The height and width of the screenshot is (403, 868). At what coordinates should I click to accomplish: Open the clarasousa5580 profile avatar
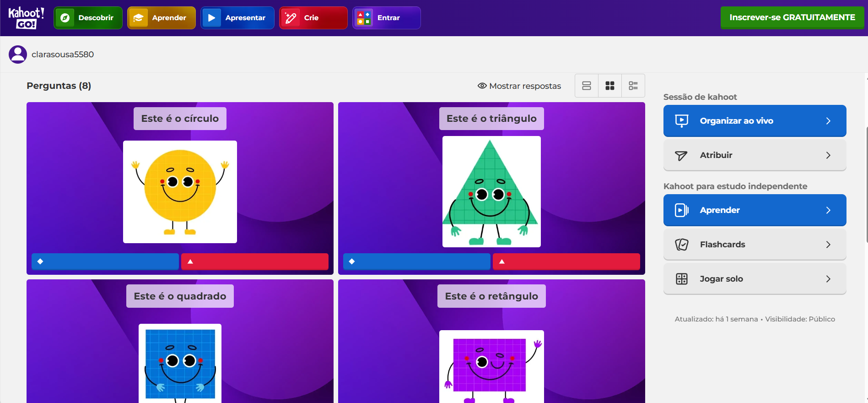[x=18, y=54]
